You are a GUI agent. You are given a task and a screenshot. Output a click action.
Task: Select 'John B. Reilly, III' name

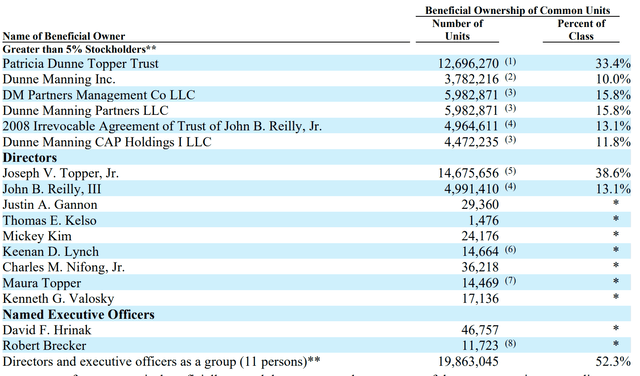point(52,189)
